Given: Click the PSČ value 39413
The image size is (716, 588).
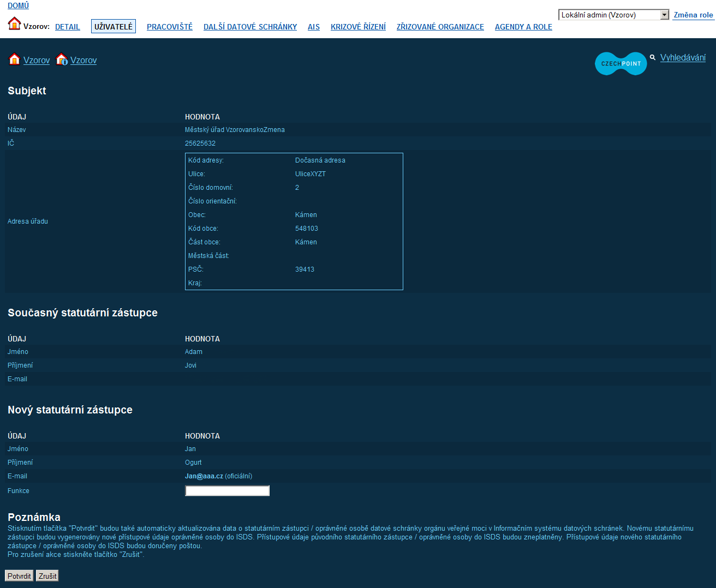Looking at the screenshot, I should (305, 269).
